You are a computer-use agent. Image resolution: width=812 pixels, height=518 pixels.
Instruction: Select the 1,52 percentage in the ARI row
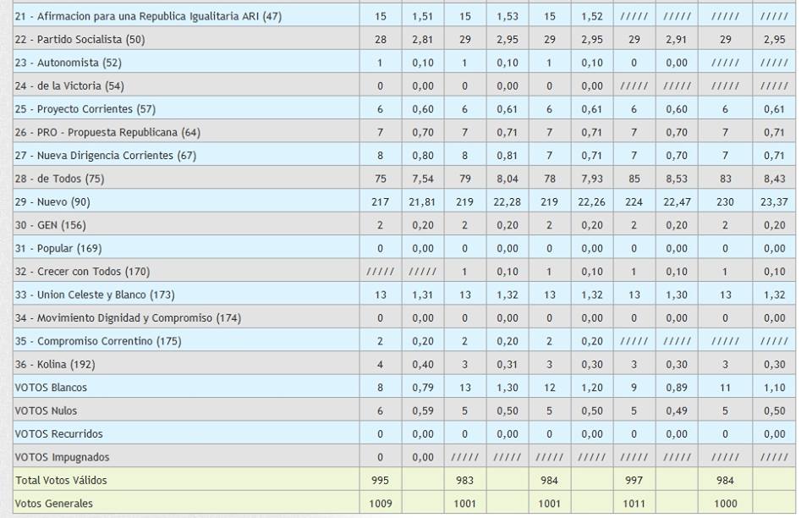tap(592, 17)
